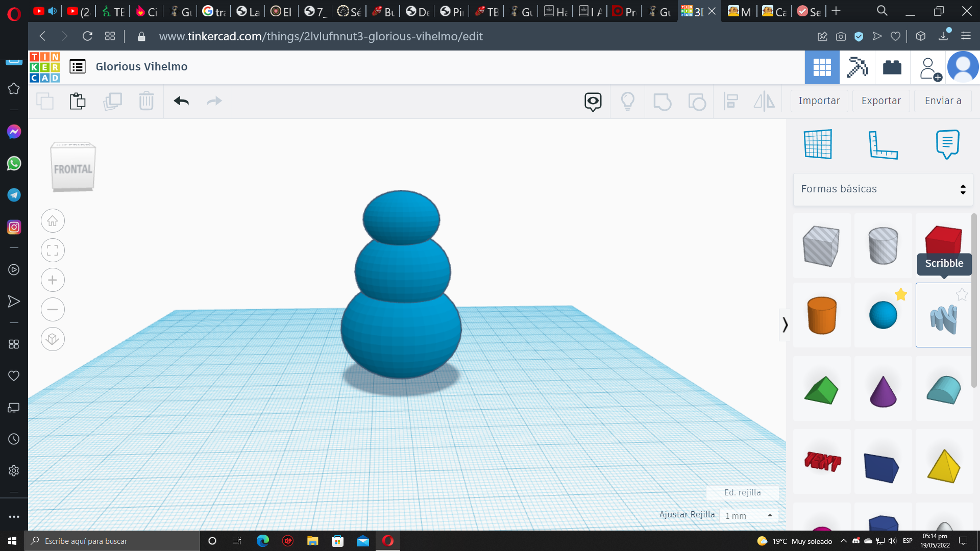Open File Explorer from the taskbar
This screenshot has width=980, height=551.
312,541
